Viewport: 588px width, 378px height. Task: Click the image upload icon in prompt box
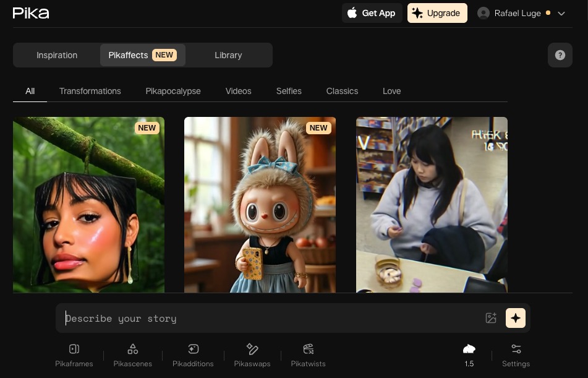[x=491, y=318]
